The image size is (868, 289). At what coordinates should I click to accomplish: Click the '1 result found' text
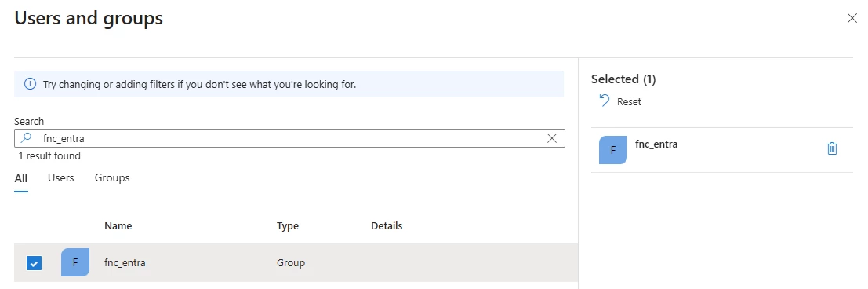click(x=49, y=155)
